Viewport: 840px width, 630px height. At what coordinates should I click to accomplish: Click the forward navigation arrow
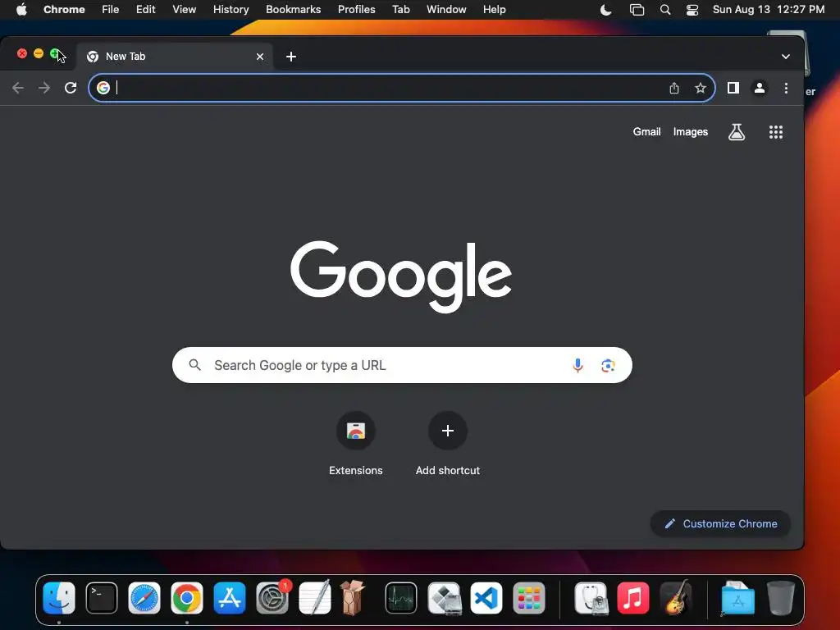point(44,88)
